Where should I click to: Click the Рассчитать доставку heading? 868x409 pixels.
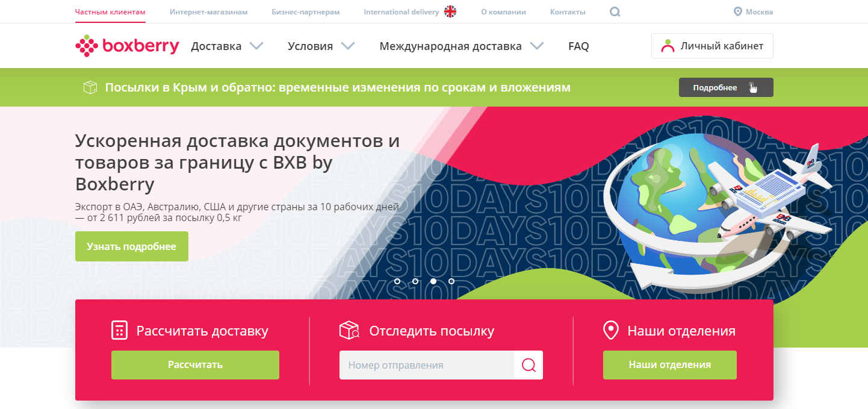tap(202, 331)
